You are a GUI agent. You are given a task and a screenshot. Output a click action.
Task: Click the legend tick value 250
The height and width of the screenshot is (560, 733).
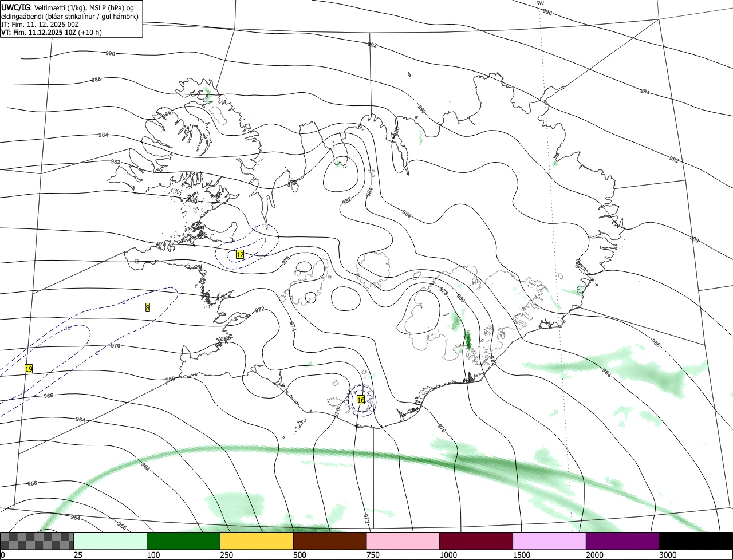226,555
